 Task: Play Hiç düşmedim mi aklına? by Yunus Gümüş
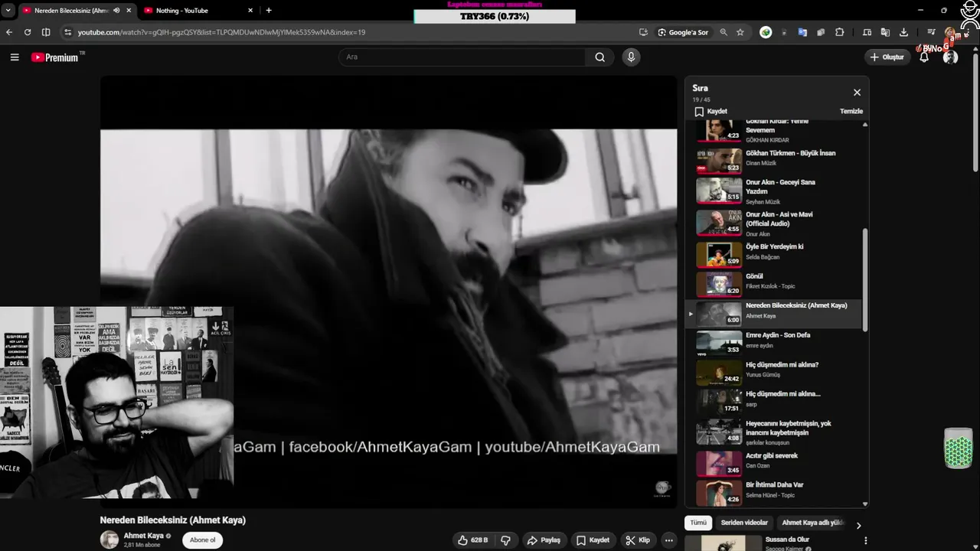click(x=773, y=372)
